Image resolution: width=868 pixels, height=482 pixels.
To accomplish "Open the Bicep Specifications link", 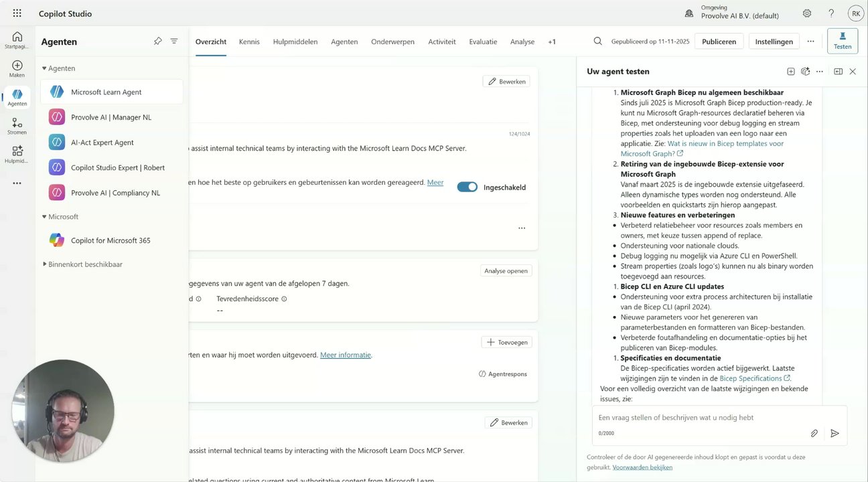I will [x=755, y=378].
